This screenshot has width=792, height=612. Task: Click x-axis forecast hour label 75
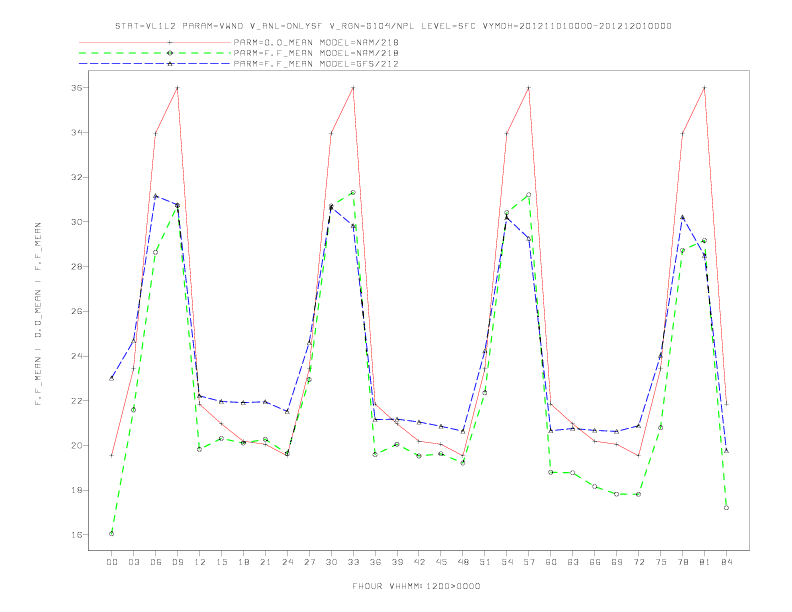tap(661, 562)
